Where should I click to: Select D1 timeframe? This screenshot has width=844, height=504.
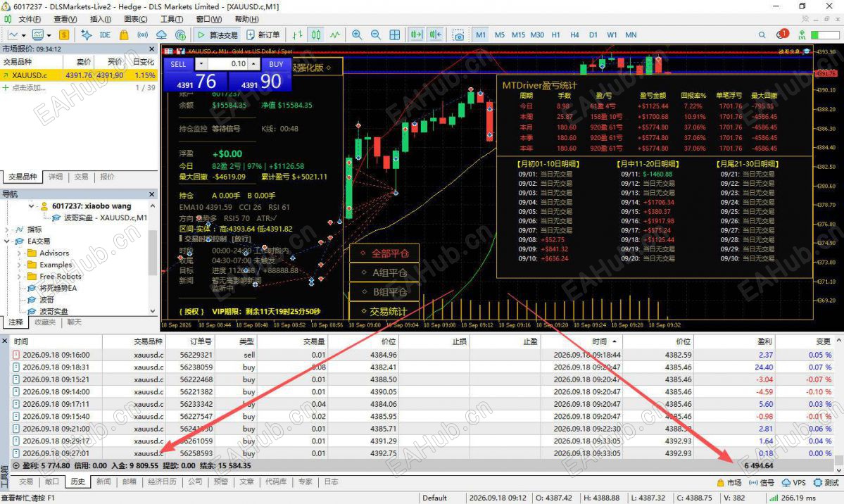tap(593, 35)
